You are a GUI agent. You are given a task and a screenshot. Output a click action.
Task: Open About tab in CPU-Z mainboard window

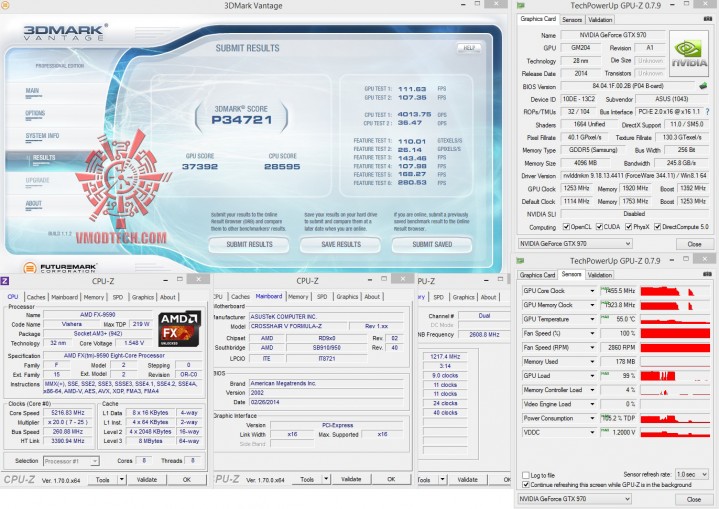[372, 297]
